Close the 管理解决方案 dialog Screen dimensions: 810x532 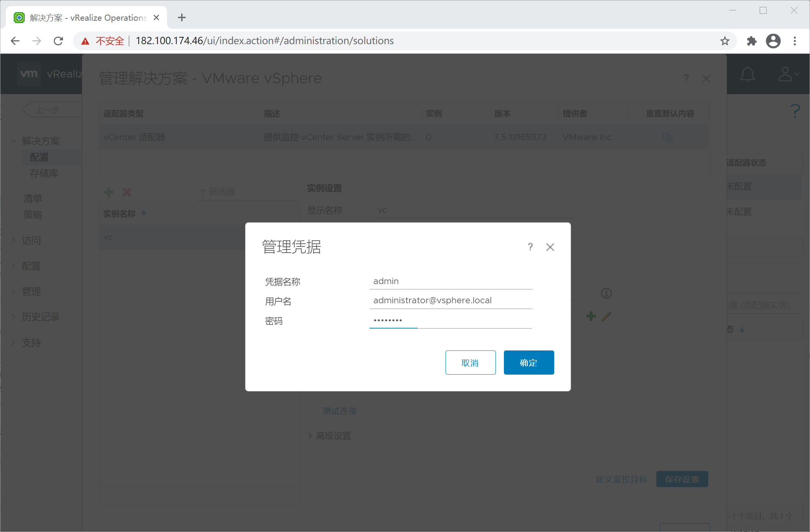[706, 79]
